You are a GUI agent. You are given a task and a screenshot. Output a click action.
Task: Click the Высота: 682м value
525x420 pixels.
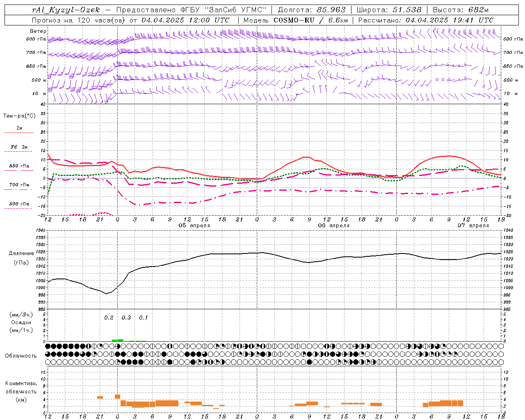(461, 10)
